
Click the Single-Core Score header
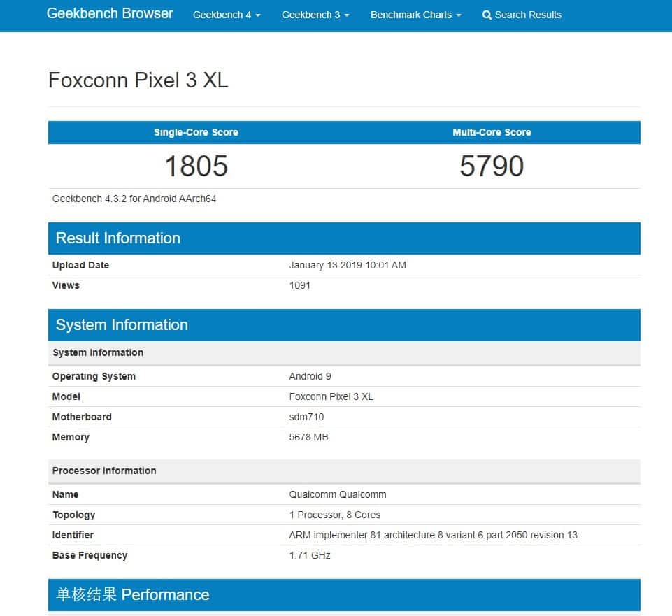[196, 132]
